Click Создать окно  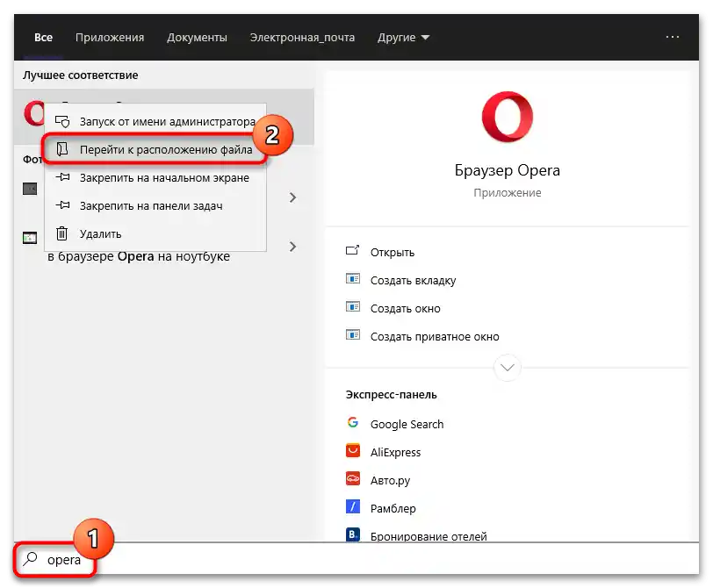coord(405,309)
